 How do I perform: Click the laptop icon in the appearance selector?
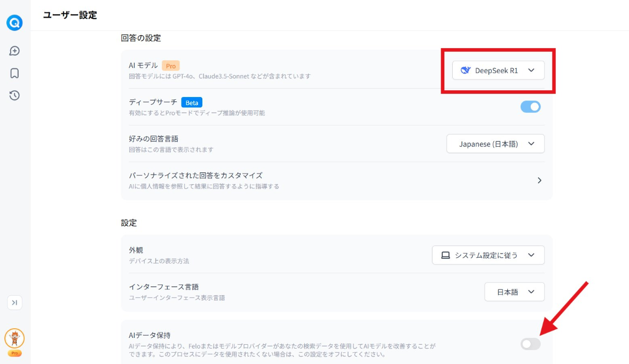point(445,255)
